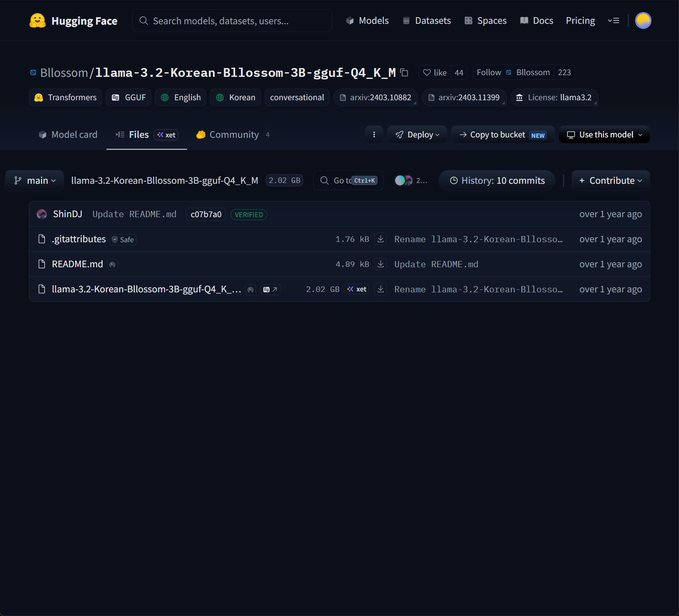The image size is (679, 616).
Task: Open Rename commit message on gguf file row
Action: tap(479, 289)
